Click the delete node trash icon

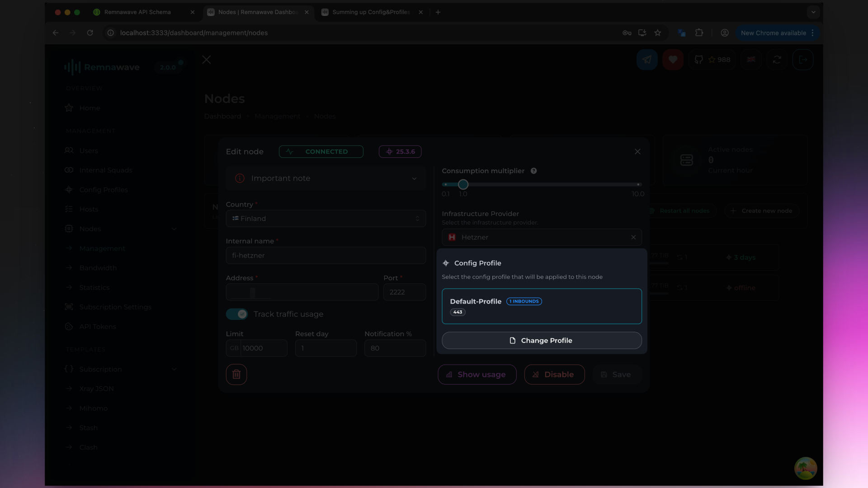pos(236,374)
